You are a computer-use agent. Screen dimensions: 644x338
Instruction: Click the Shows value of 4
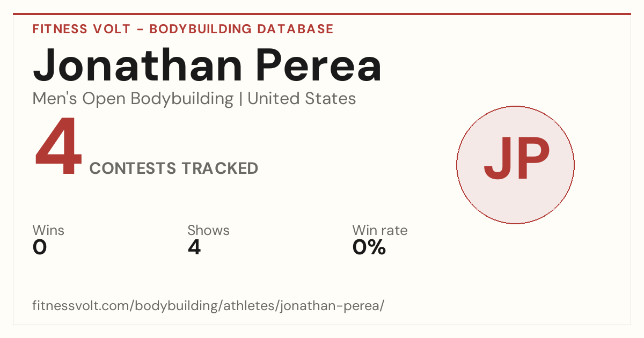click(194, 247)
